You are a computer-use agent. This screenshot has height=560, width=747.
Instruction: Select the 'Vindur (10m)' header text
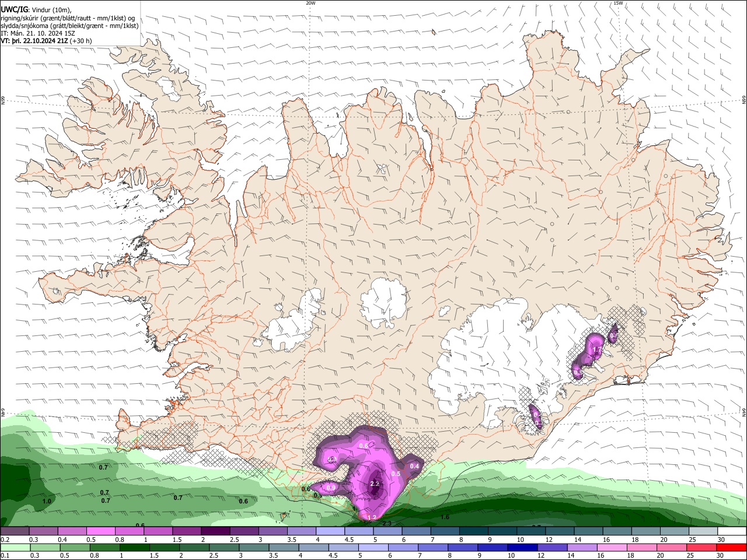51,10
